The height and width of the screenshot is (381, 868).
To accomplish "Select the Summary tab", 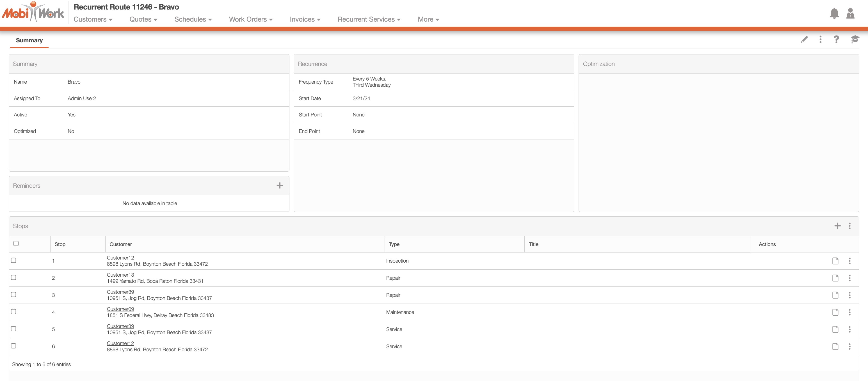I will 29,40.
